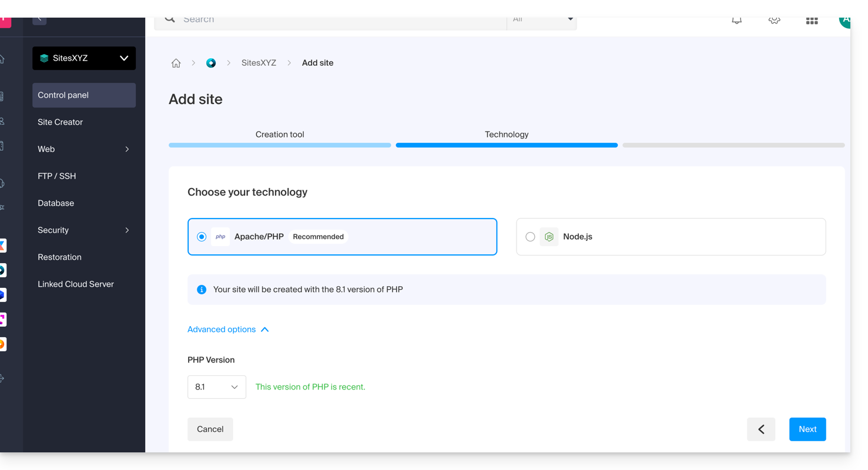The image size is (868, 470).
Task: Click the PHP logo icon
Action: coord(220,237)
